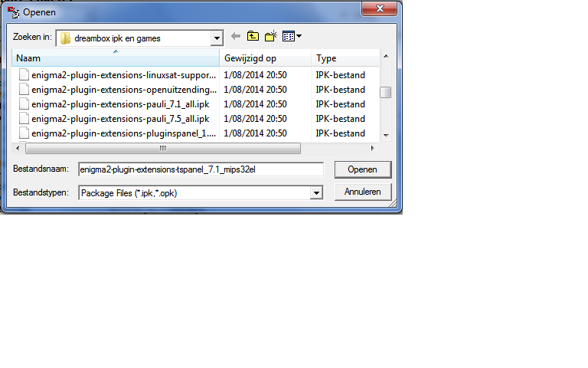Click IPK-bestand type of pauli_7.5 row
The width and height of the screenshot is (588, 368).
point(340,119)
